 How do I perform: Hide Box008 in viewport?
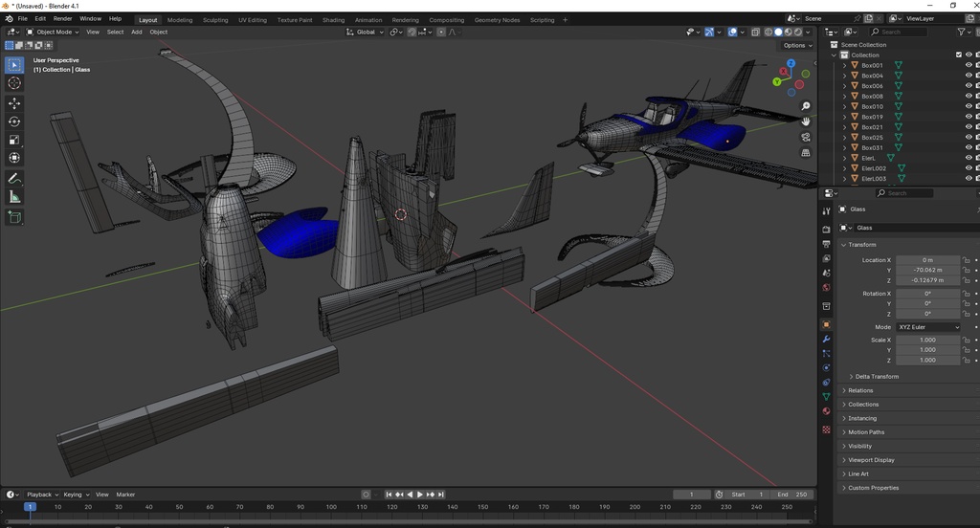969,97
